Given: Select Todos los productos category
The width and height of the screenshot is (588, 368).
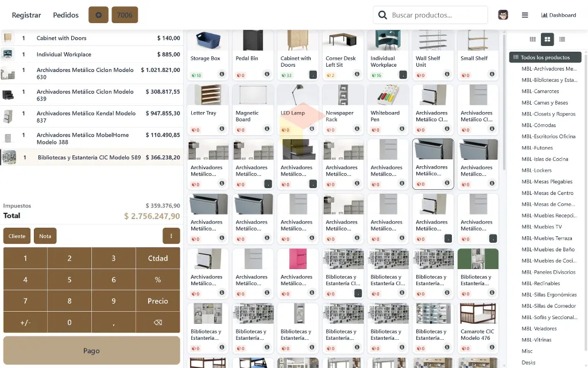Looking at the screenshot, I should tap(545, 57).
